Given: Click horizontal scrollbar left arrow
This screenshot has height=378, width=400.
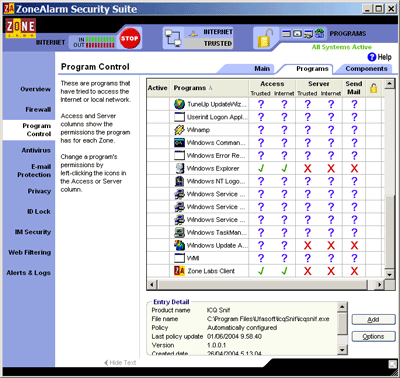Looking at the screenshot, I should click(x=152, y=285).
